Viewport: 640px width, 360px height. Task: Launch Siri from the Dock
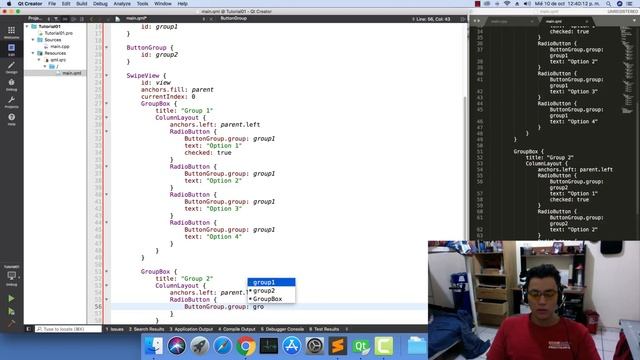[177, 346]
